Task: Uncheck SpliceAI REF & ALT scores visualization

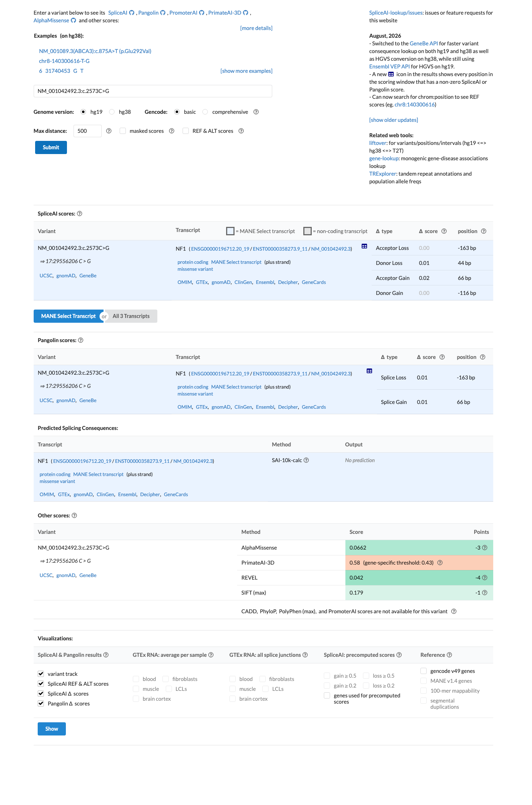Action: (x=41, y=684)
